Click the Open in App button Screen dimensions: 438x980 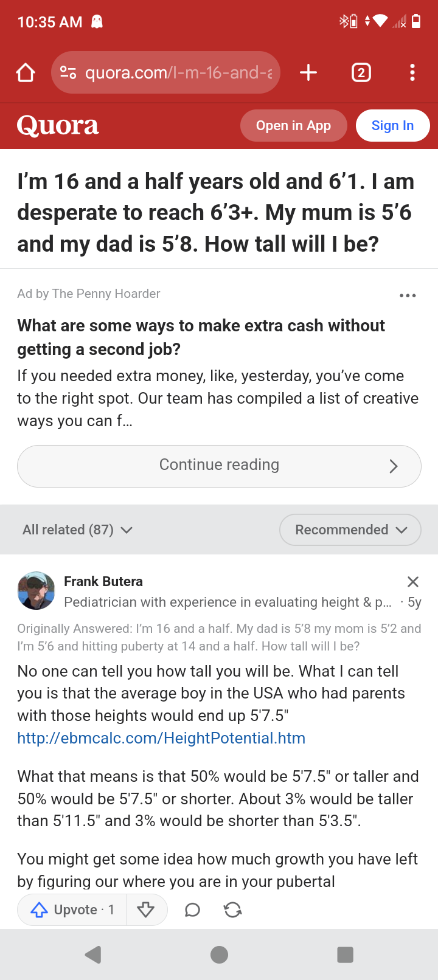click(293, 126)
